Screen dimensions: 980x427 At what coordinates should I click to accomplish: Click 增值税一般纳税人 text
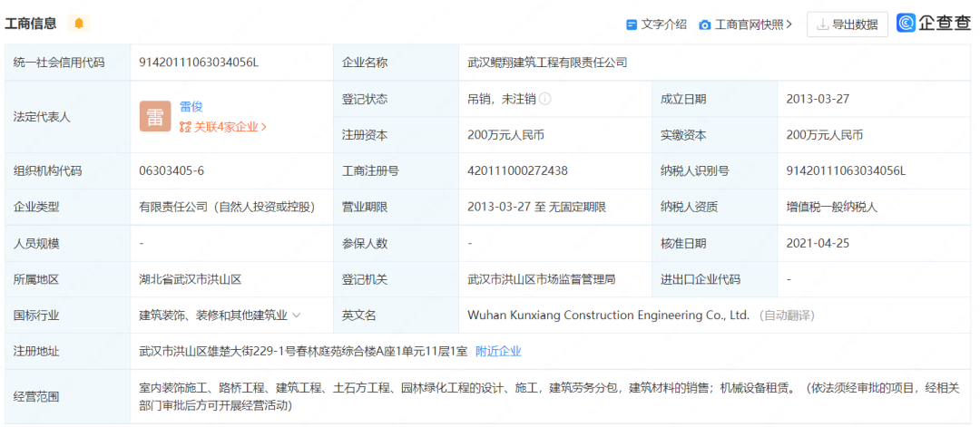pos(832,208)
